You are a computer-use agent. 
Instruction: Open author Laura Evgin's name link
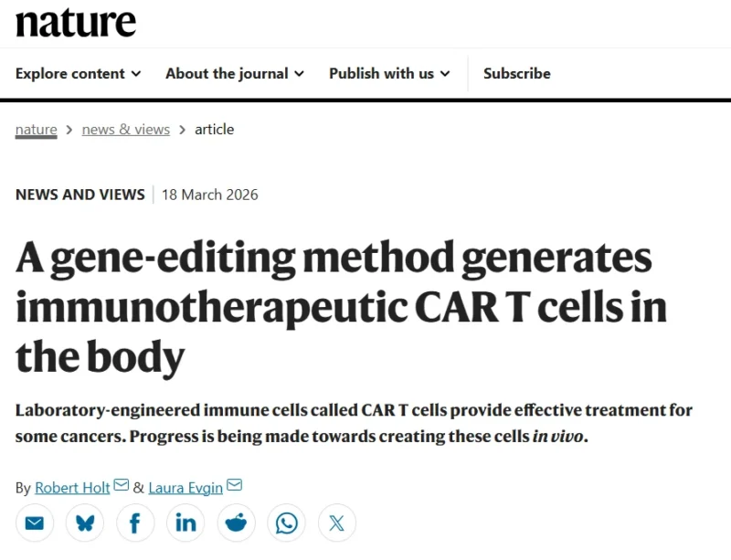(x=185, y=488)
